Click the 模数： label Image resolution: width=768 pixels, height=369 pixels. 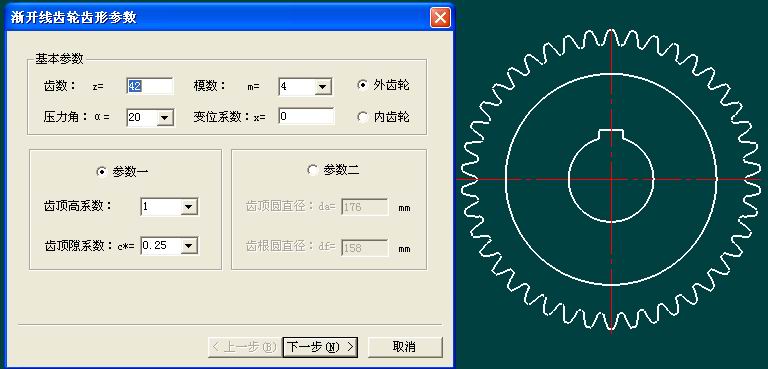pos(210,86)
